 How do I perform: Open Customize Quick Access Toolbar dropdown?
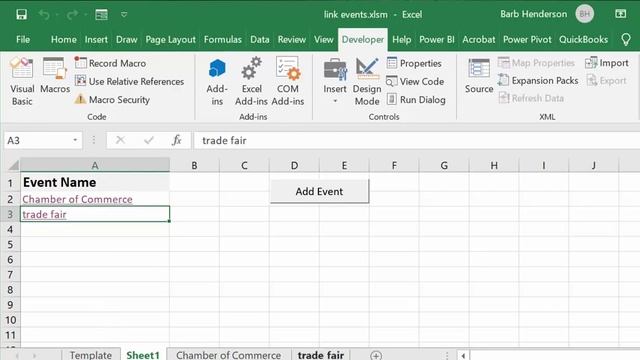pyautogui.click(x=124, y=15)
